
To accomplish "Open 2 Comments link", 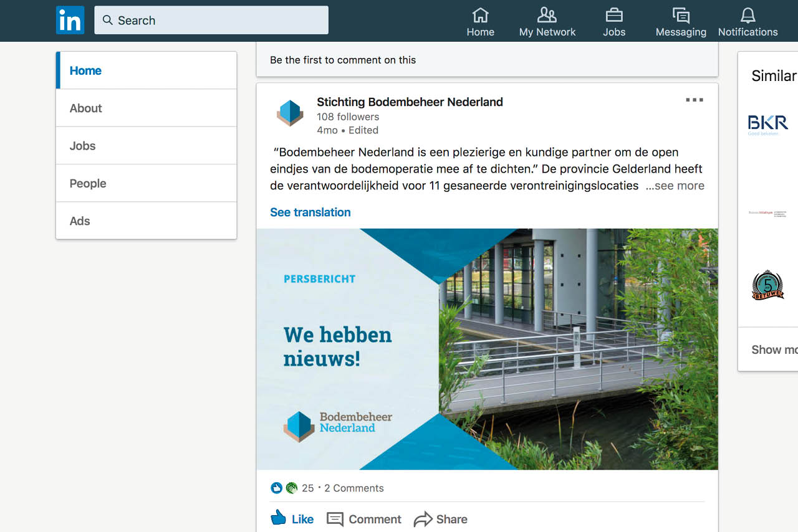I will (x=354, y=488).
